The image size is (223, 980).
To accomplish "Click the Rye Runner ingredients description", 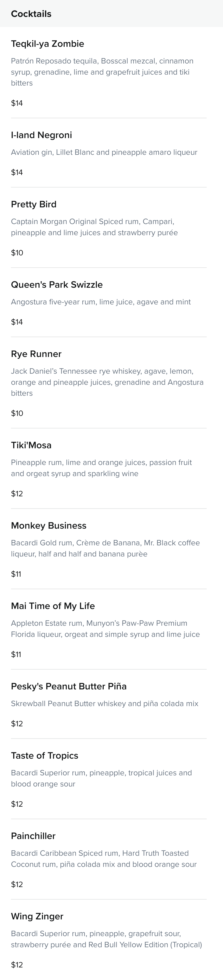I will pyautogui.click(x=107, y=382).
